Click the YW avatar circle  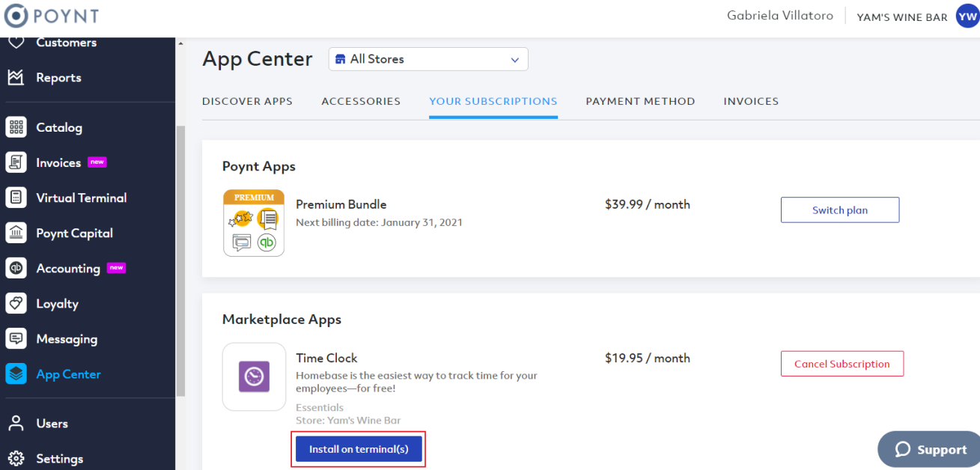tap(967, 16)
